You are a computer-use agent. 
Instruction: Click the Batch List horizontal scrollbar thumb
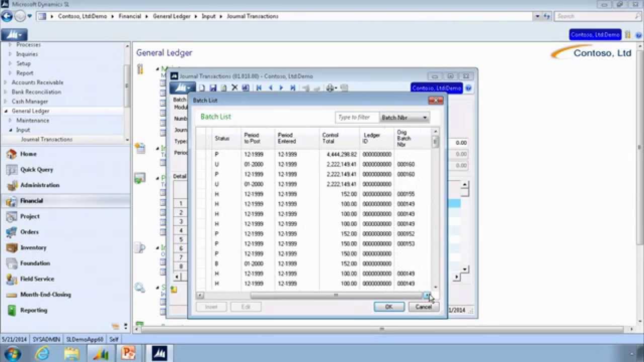[x=336, y=295]
